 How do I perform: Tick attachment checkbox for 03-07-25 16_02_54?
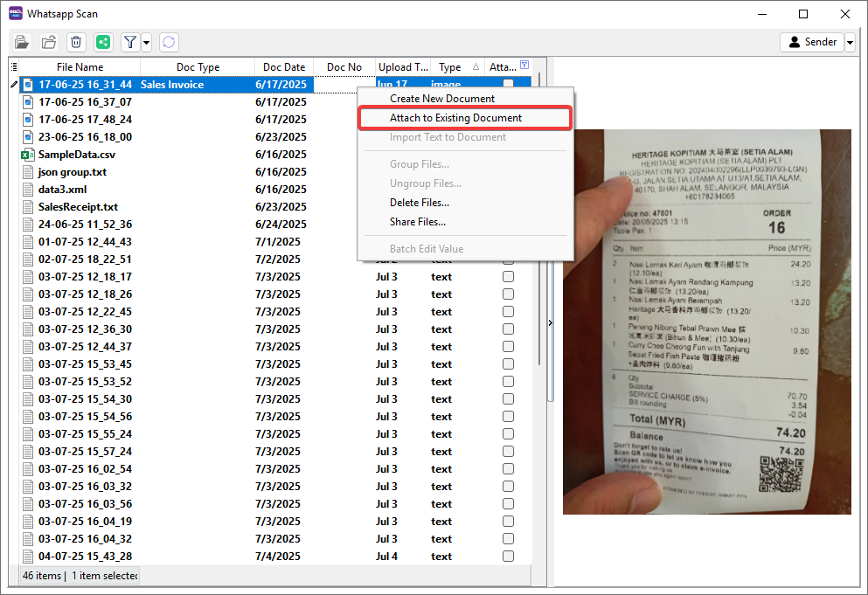point(508,469)
